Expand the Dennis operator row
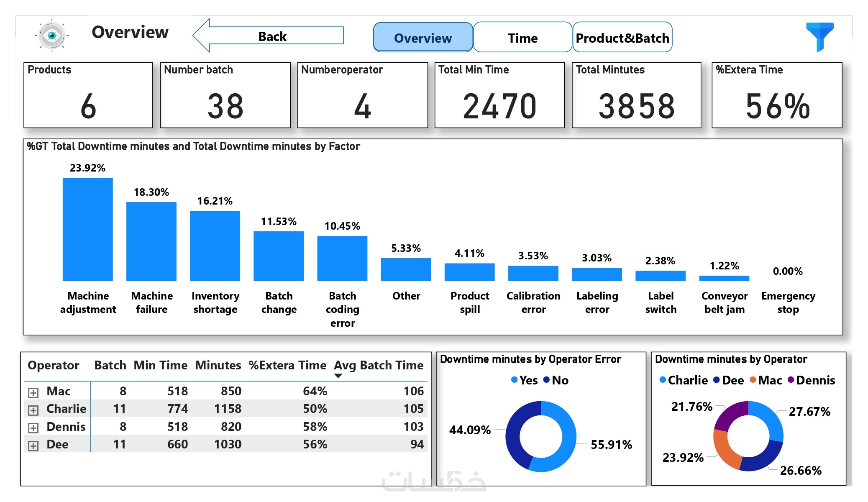 pos(33,428)
